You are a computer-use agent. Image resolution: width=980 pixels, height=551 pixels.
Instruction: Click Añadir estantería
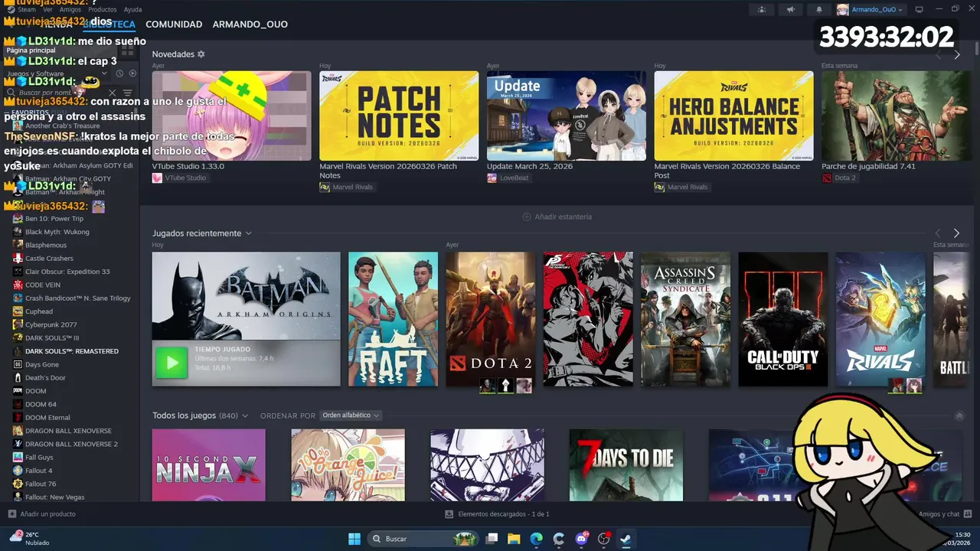(x=557, y=217)
